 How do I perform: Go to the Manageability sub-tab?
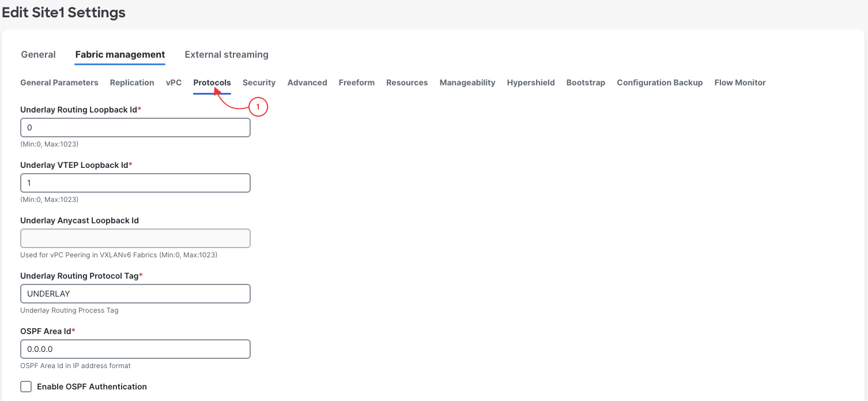coord(467,83)
